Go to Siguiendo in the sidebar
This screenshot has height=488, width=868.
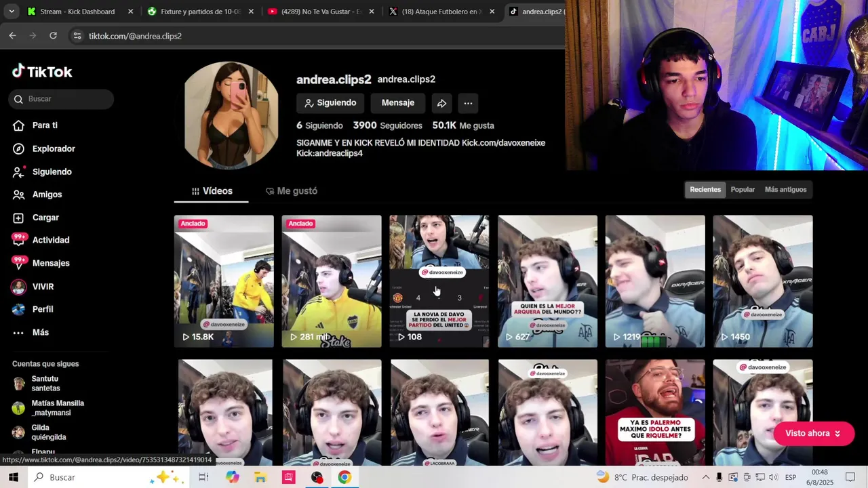[42, 171]
